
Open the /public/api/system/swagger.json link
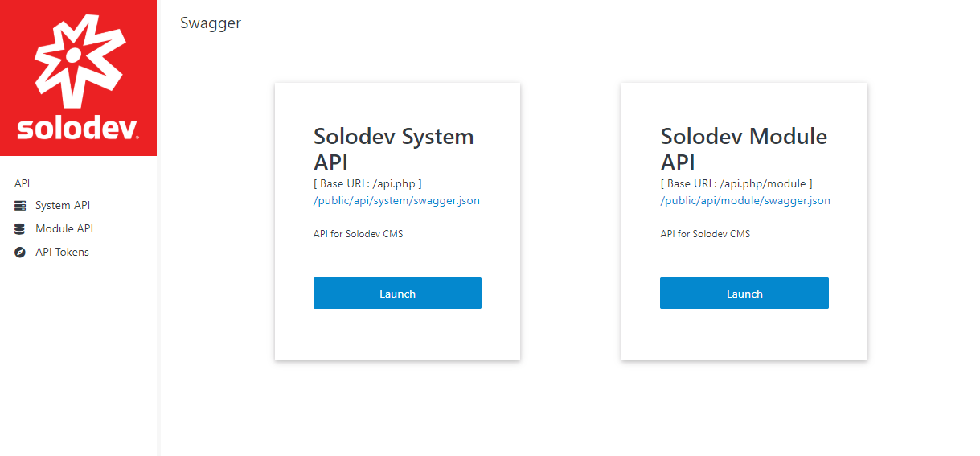click(x=396, y=201)
